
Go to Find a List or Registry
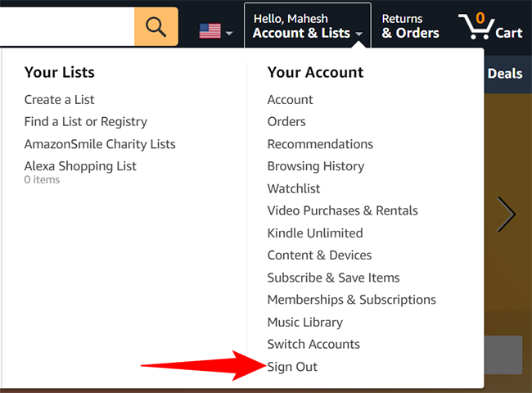[85, 121]
